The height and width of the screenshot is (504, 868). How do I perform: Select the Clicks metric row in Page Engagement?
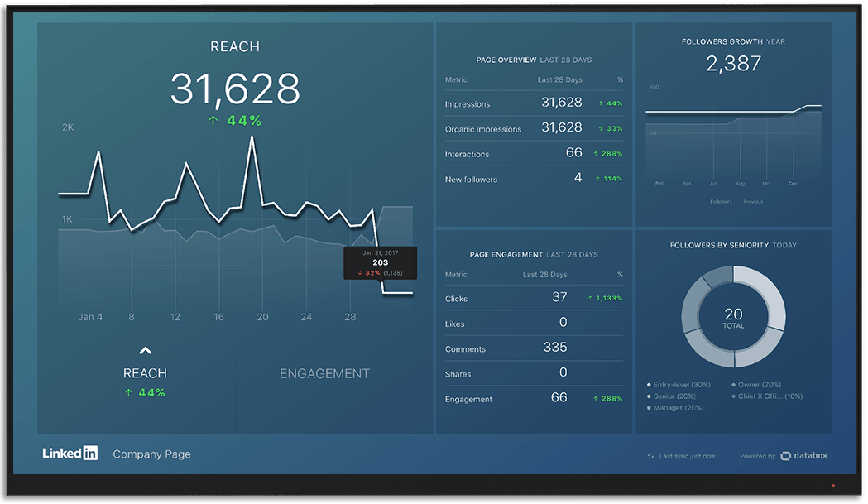coord(533,298)
